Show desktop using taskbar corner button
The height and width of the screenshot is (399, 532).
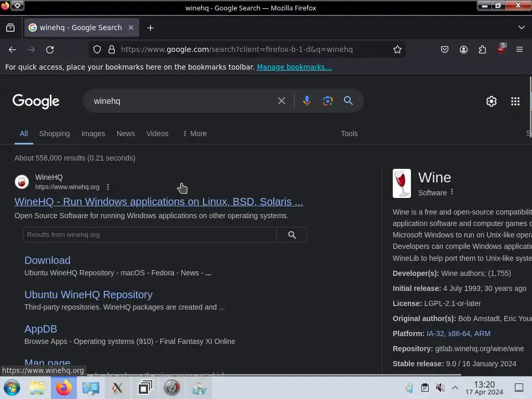(519, 388)
